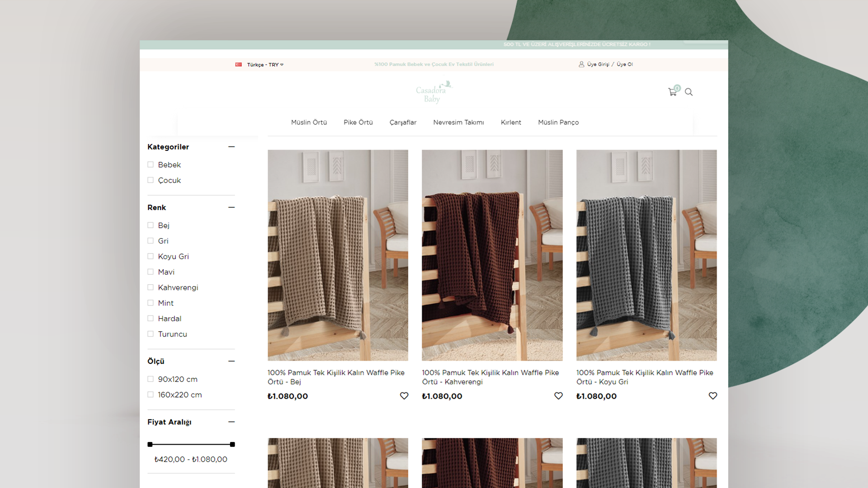Click the Kahverengi product price ₺1.080,00

tap(442, 396)
